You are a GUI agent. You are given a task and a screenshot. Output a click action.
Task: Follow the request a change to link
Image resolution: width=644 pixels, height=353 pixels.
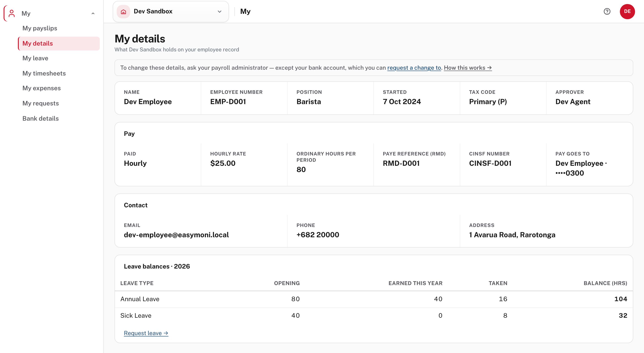[414, 68]
